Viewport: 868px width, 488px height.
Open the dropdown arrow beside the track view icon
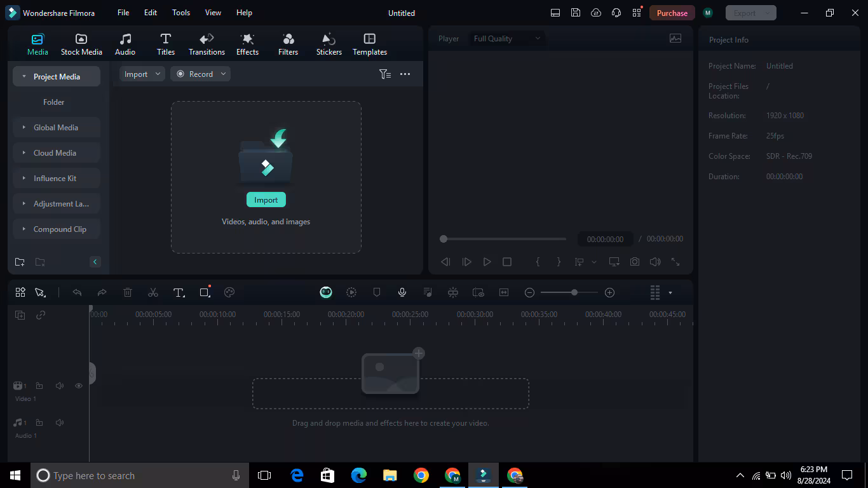(x=670, y=293)
